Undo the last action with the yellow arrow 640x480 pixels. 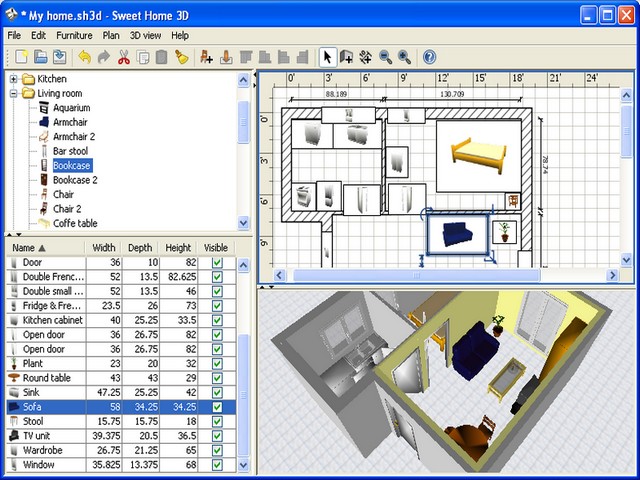click(84, 57)
